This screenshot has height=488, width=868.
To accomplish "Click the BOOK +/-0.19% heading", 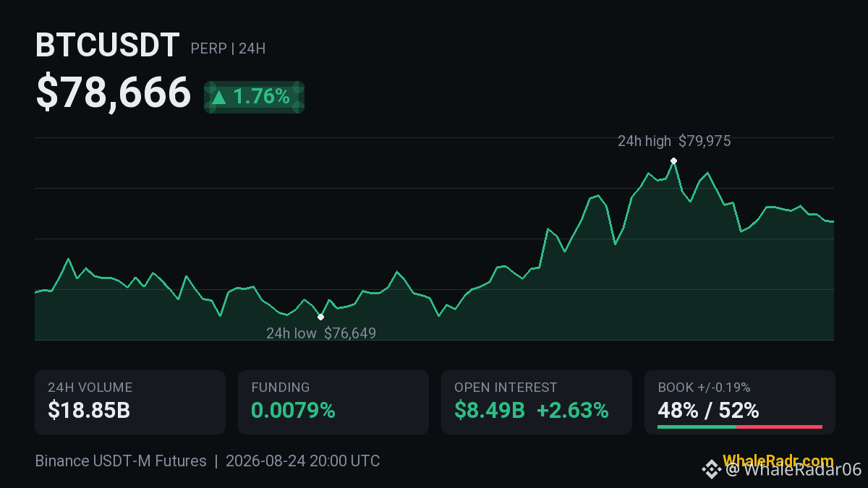I will pyautogui.click(x=704, y=388).
